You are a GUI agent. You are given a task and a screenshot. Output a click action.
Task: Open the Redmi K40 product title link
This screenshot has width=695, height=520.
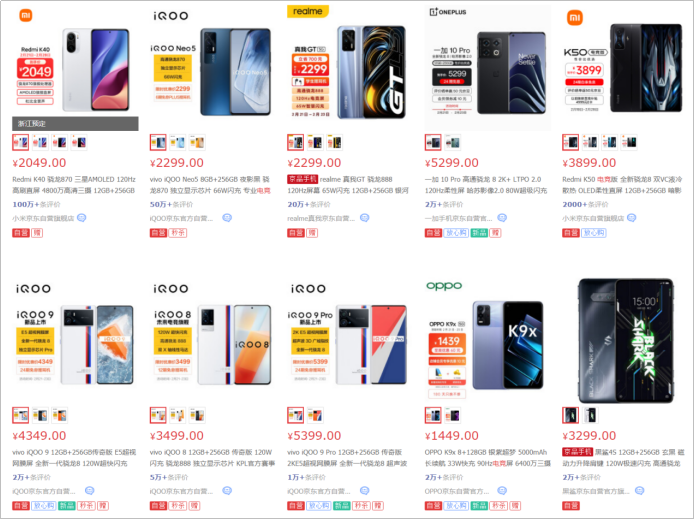coord(74,185)
